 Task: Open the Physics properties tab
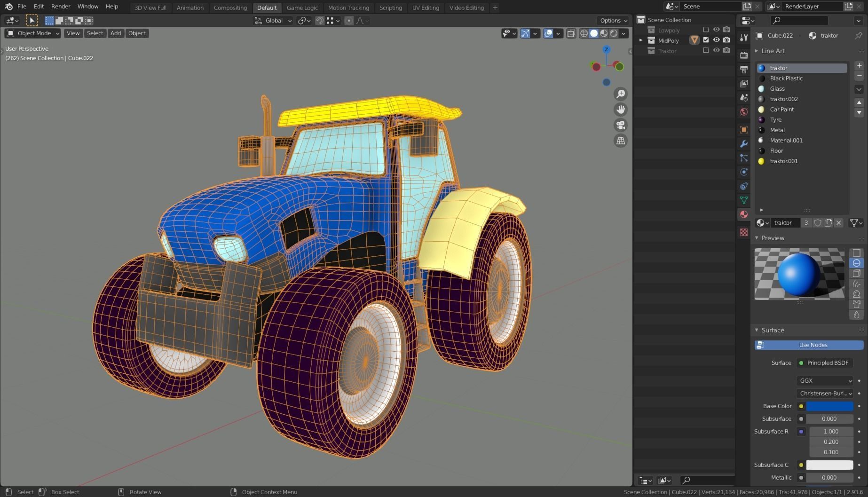point(744,172)
